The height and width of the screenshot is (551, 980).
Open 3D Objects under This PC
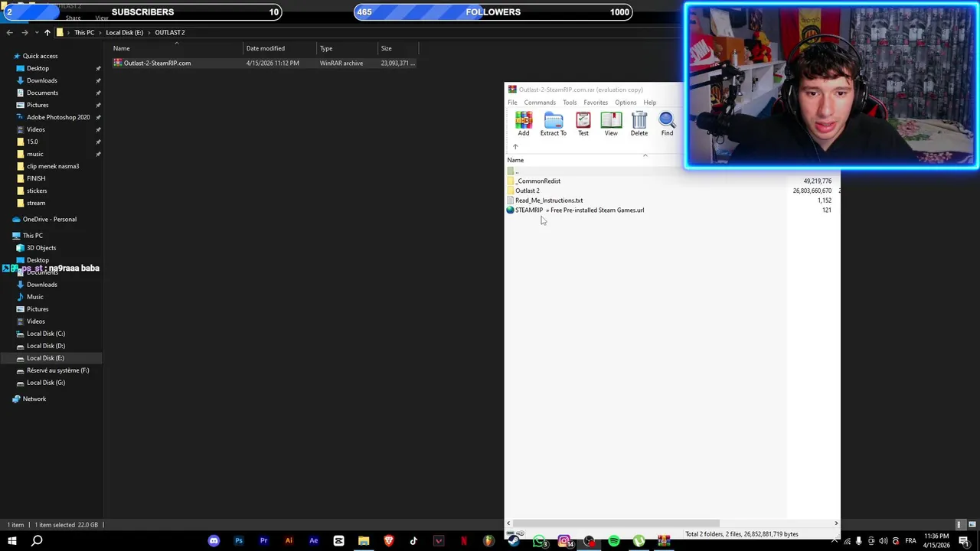[41, 248]
